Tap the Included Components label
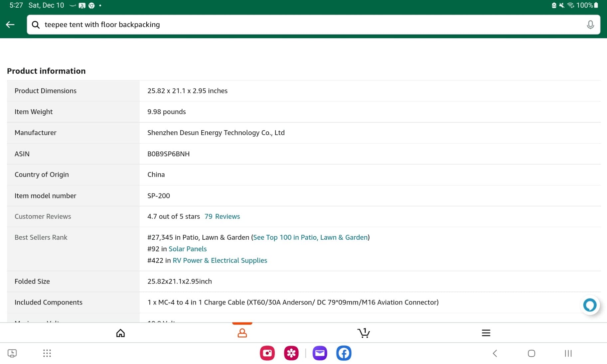 tap(49, 302)
